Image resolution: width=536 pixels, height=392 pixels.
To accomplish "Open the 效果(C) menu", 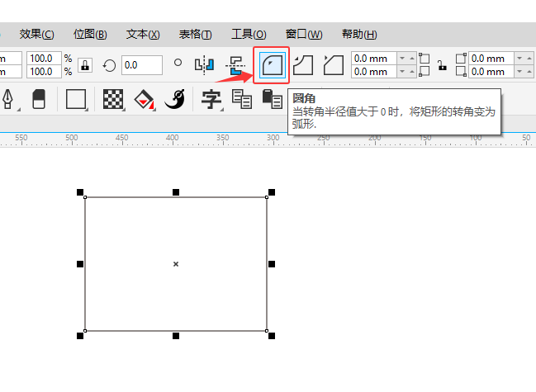I will (x=36, y=35).
